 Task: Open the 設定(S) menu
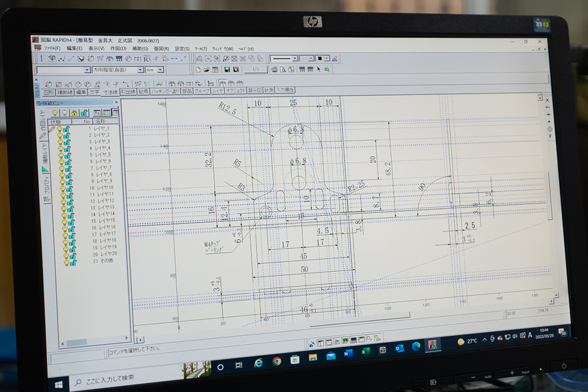pyautogui.click(x=182, y=48)
